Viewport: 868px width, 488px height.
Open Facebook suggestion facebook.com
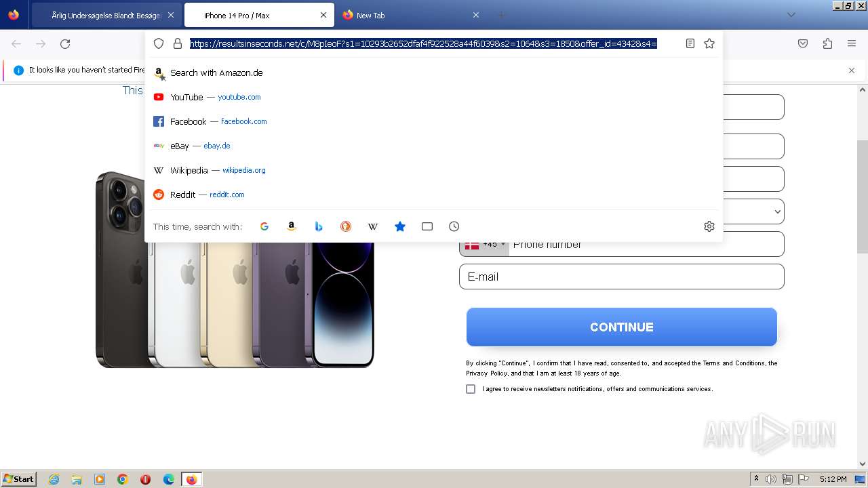(x=433, y=121)
